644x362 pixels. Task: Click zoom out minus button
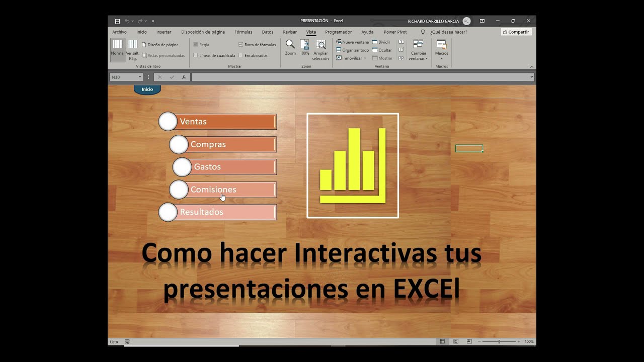coord(479,341)
